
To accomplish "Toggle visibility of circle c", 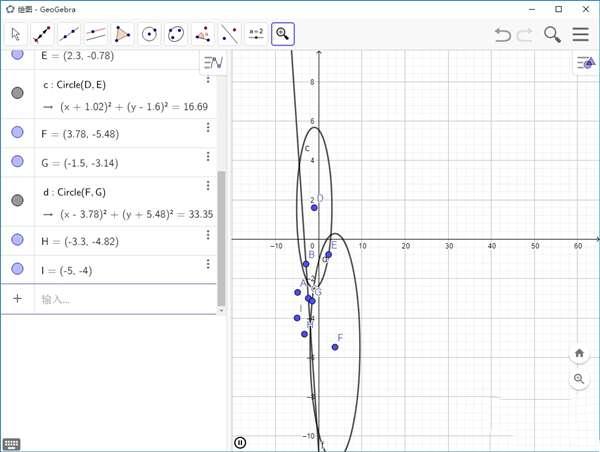I will [17, 93].
